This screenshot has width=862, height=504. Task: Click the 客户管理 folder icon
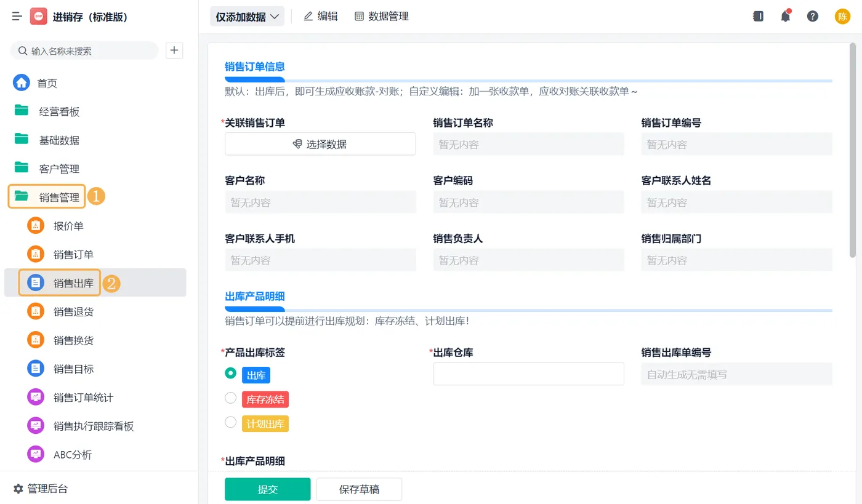(x=22, y=167)
